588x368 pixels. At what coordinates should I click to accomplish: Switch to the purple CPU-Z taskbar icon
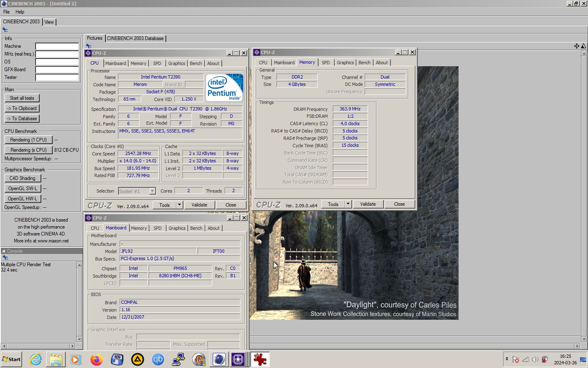click(238, 359)
